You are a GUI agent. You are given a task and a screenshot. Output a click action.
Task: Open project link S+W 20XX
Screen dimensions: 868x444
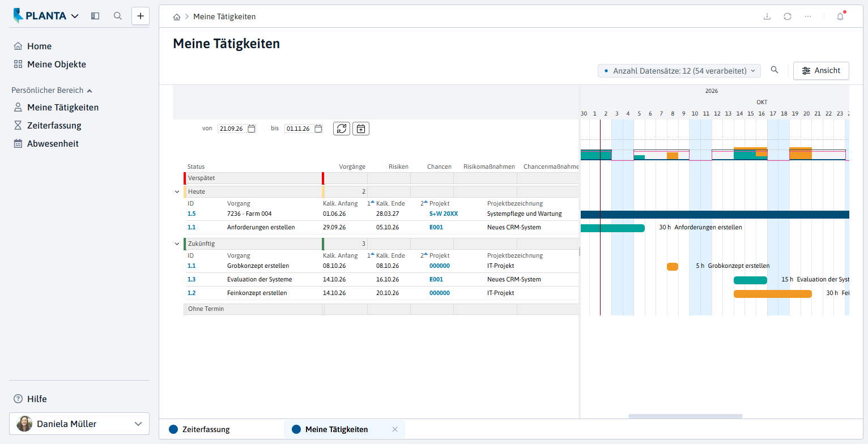click(x=444, y=214)
